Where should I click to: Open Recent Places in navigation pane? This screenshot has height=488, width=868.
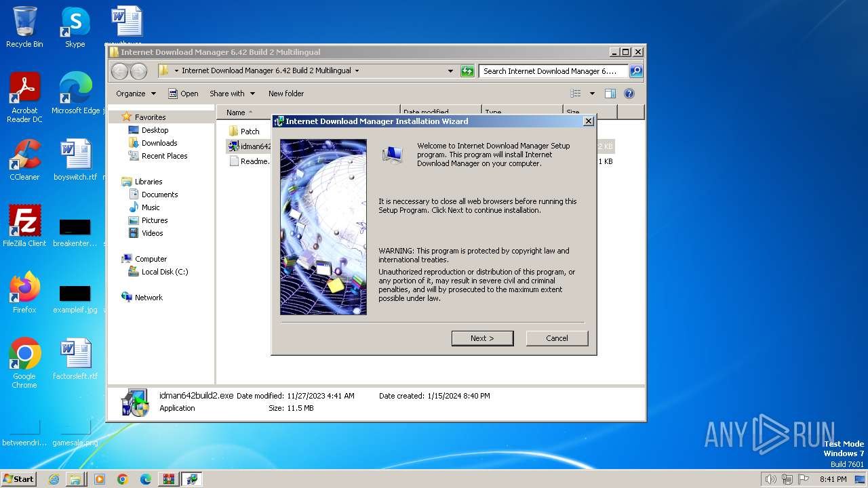[158, 156]
